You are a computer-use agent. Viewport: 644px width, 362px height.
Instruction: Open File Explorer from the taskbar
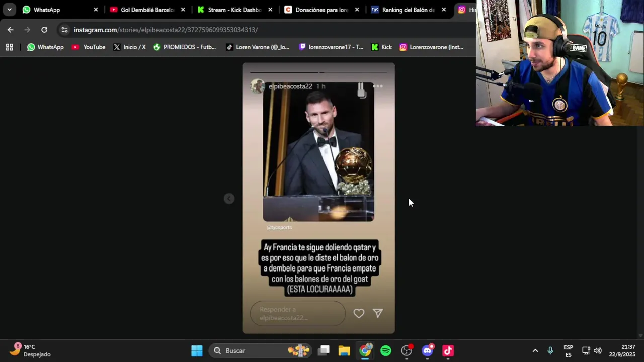[344, 350]
